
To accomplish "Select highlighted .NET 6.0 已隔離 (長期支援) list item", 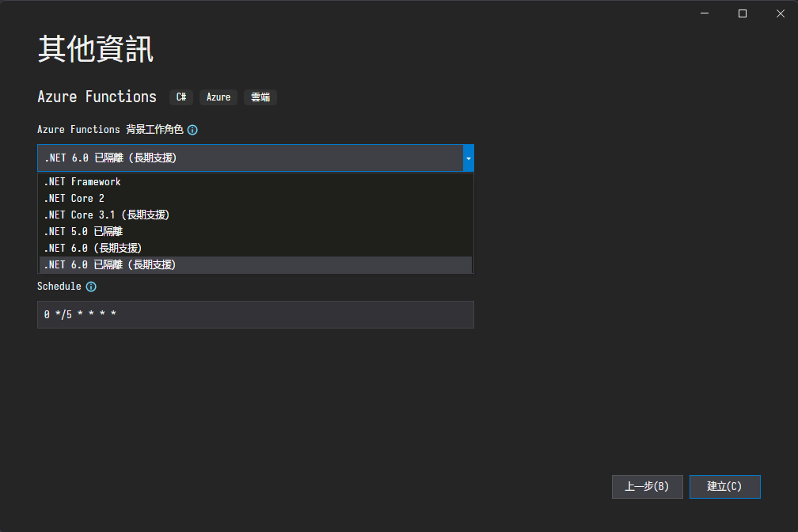I will tap(256, 264).
